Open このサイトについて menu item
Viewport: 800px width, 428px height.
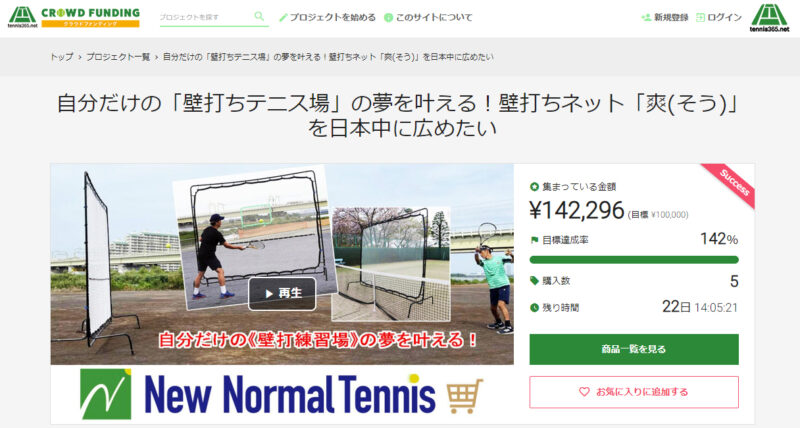coord(434,17)
